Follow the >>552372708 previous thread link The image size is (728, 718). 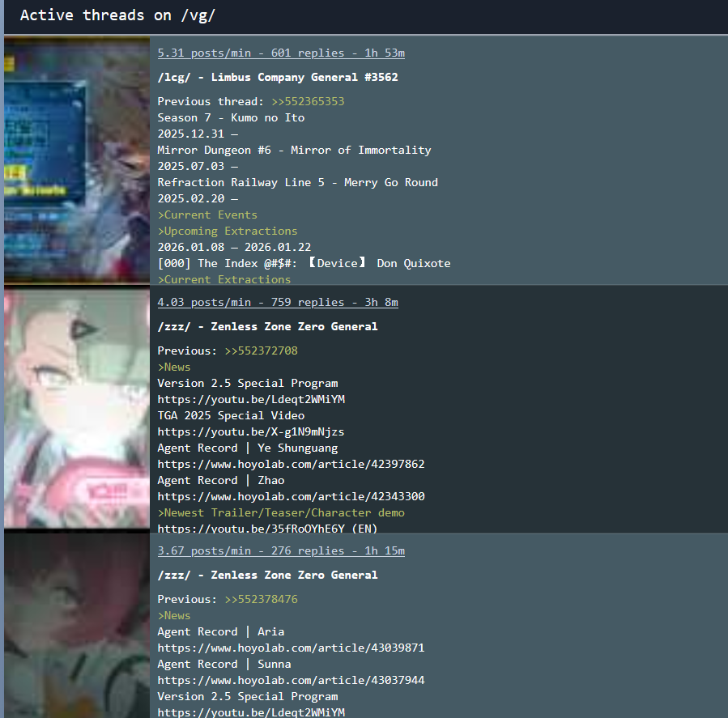click(x=261, y=351)
